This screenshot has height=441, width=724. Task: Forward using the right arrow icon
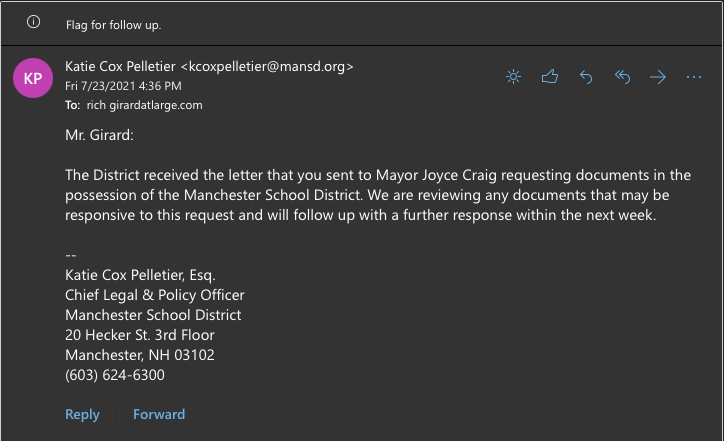[658, 77]
